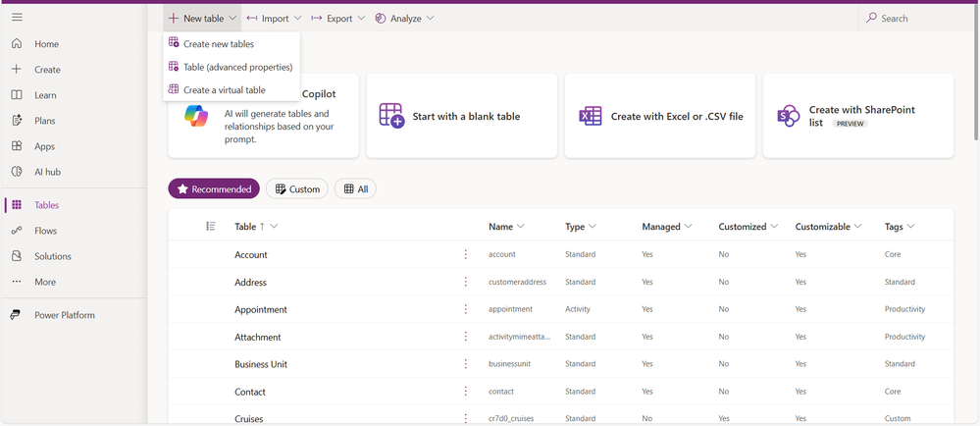Open the Account table link
The height and width of the screenshot is (426, 980).
[x=250, y=254]
